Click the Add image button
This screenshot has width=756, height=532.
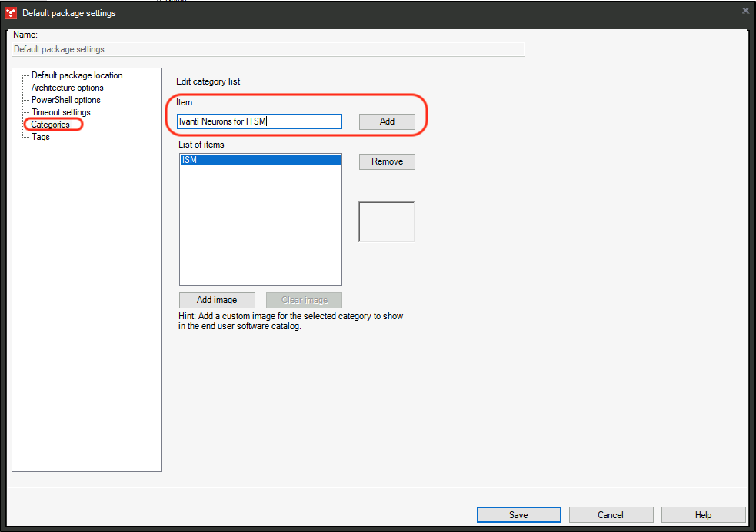(217, 300)
